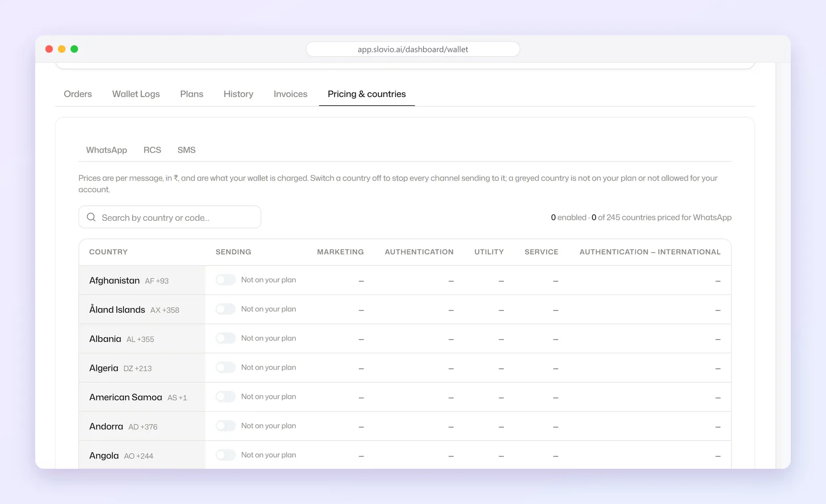Click the AUTHENTICATION column header
This screenshot has height=504, width=826.
tap(419, 252)
